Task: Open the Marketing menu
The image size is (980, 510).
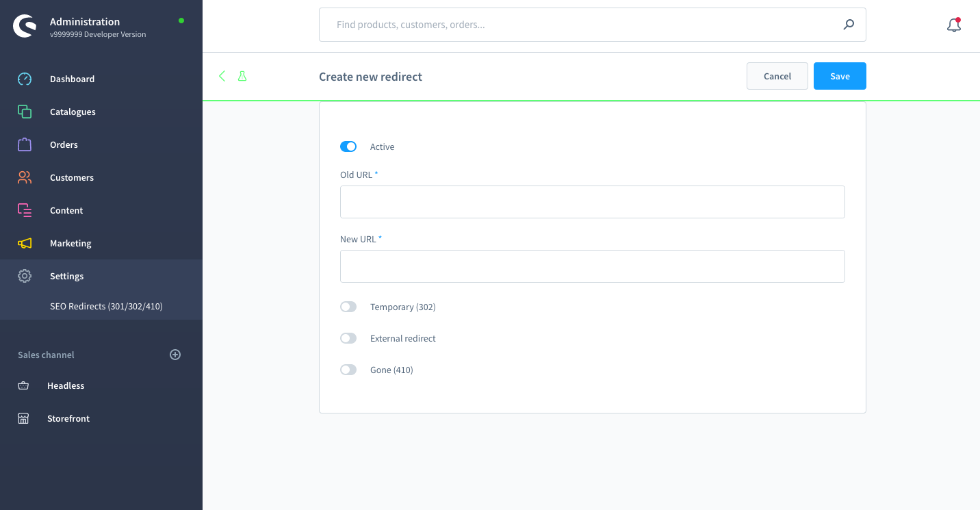Action: (x=101, y=243)
